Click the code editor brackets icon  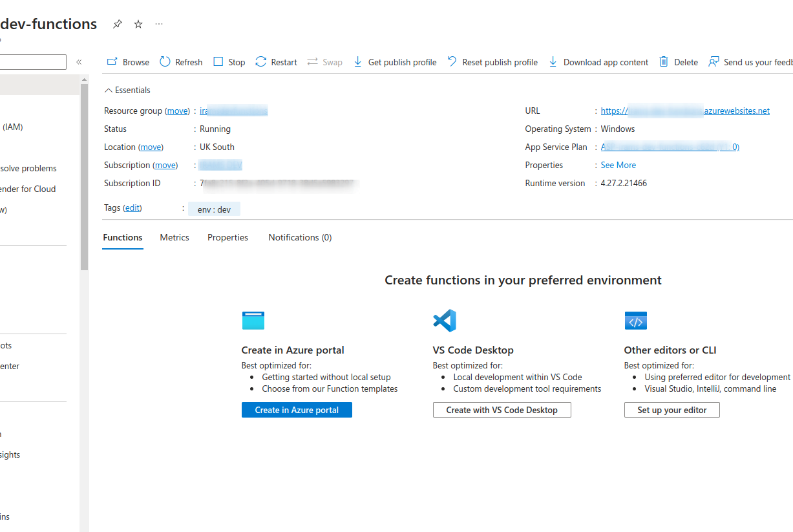[636, 321]
